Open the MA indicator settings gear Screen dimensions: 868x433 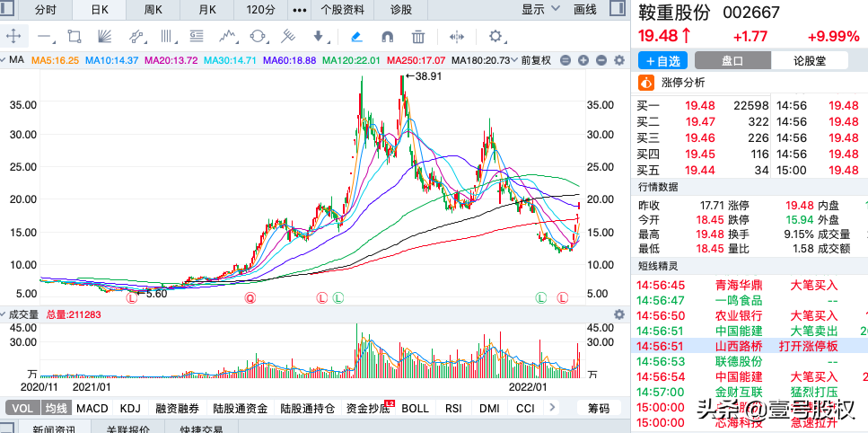[618, 60]
